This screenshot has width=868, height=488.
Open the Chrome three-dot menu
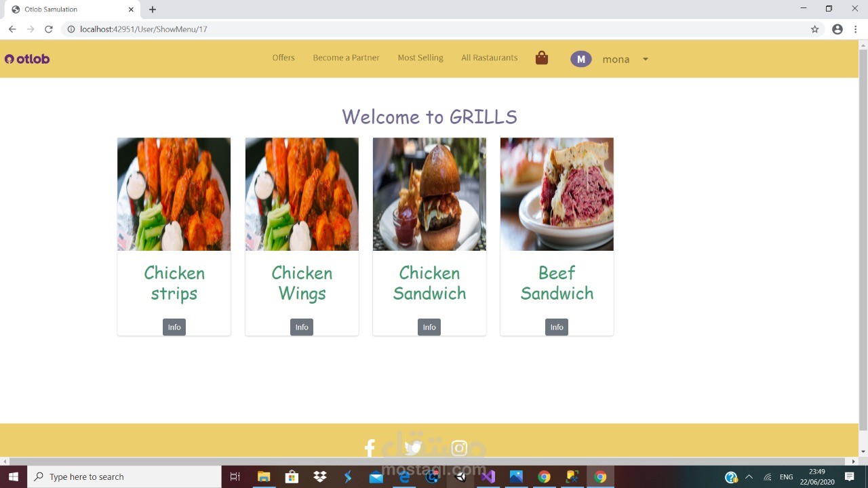point(856,29)
